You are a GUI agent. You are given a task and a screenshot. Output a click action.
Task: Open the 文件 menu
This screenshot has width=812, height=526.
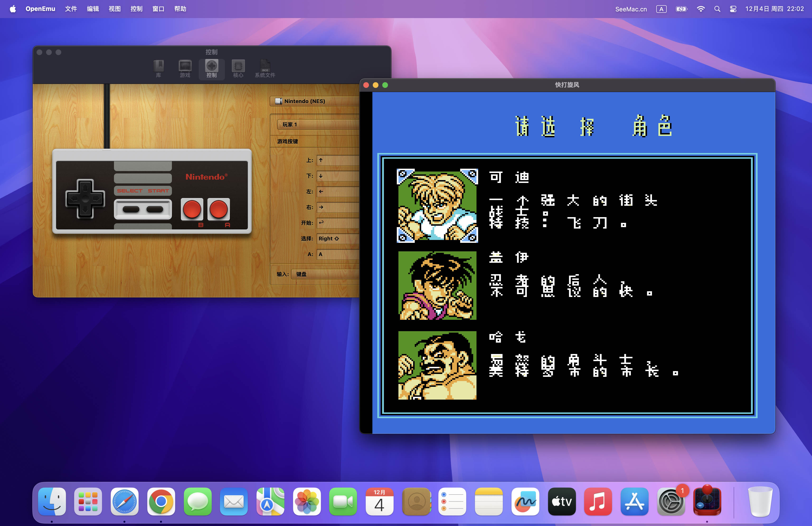click(x=71, y=9)
